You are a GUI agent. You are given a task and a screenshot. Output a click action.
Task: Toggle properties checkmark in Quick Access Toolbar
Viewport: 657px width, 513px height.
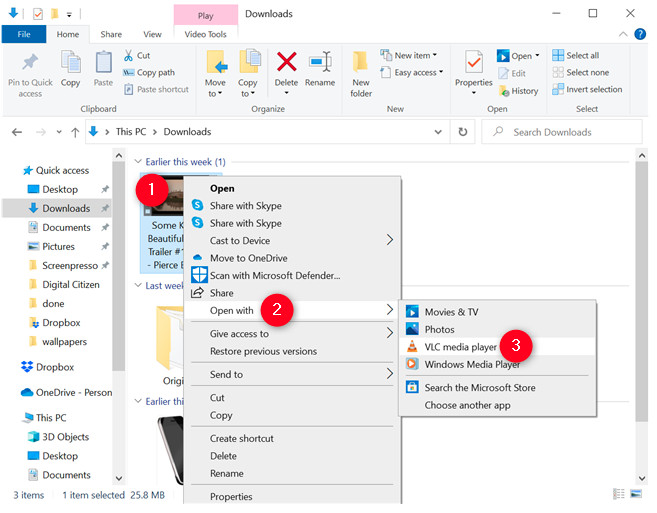38,14
